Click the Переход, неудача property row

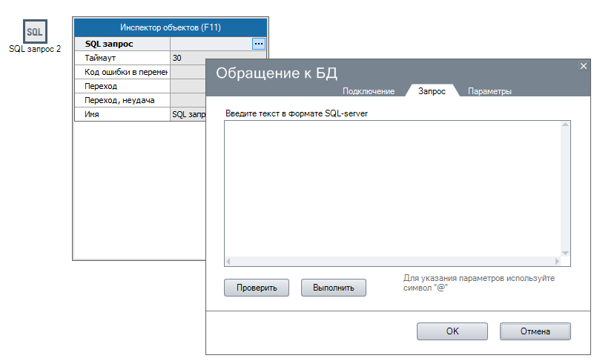click(x=122, y=100)
